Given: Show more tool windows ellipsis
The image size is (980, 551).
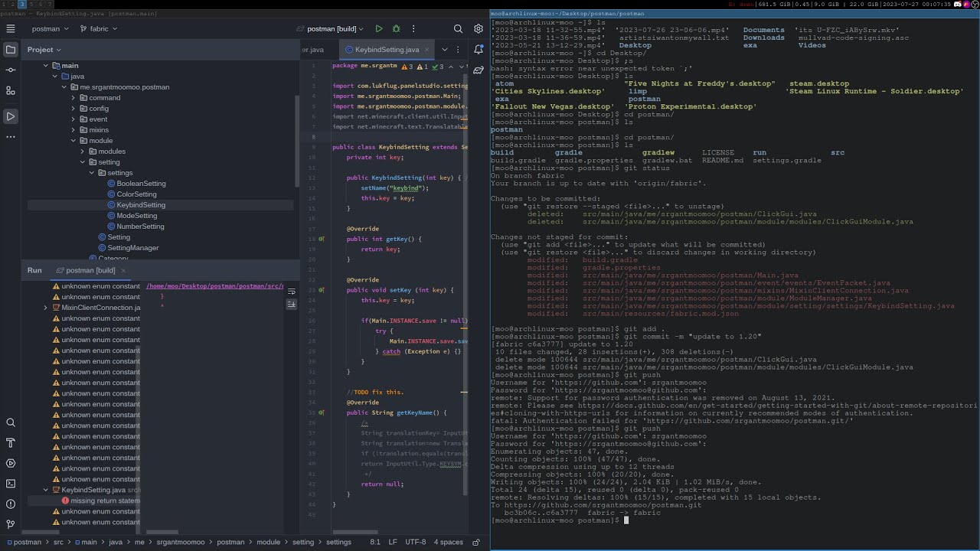Looking at the screenshot, I should pyautogui.click(x=11, y=137).
